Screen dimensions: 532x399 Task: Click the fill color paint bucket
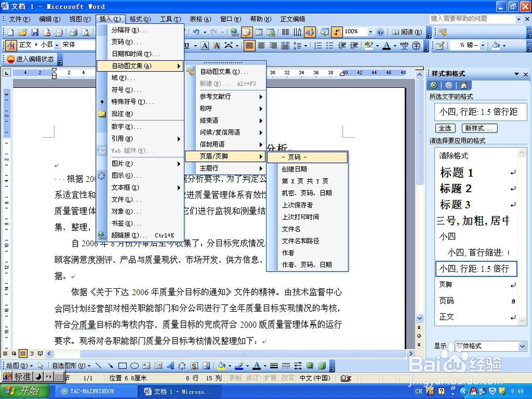[221, 365]
